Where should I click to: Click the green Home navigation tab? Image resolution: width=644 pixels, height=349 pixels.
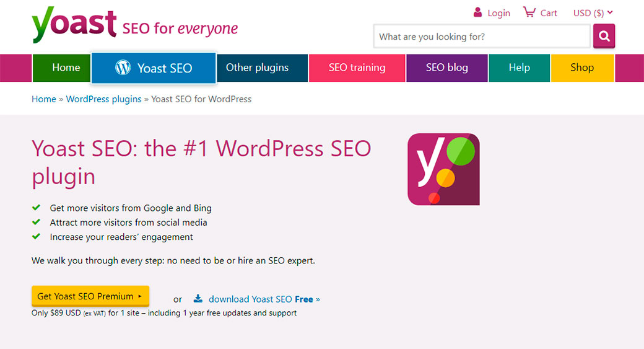point(66,68)
